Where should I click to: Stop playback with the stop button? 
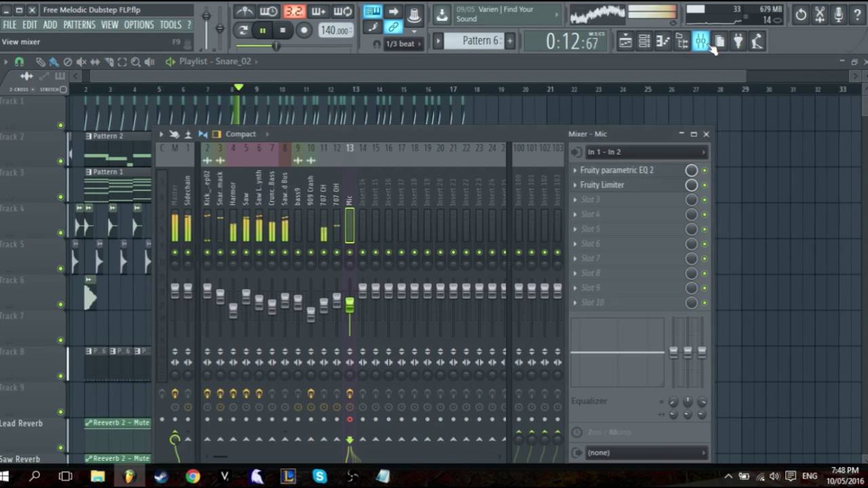[x=283, y=30]
